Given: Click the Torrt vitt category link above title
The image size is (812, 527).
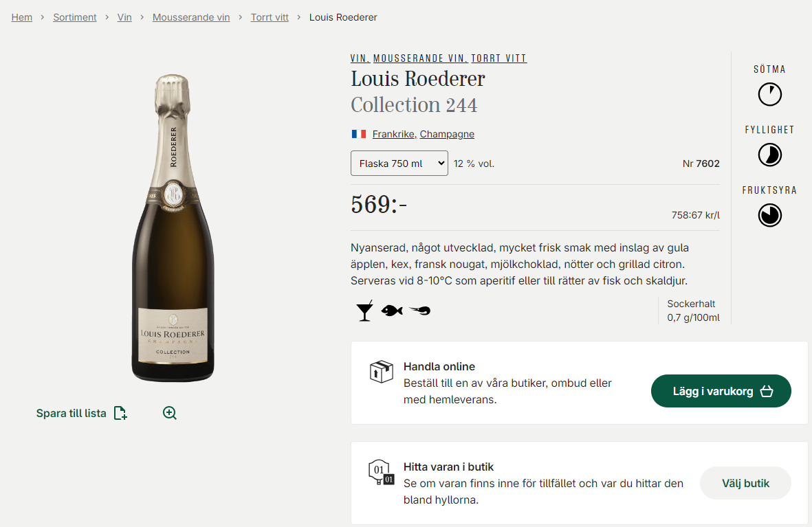Looking at the screenshot, I should coord(498,58).
